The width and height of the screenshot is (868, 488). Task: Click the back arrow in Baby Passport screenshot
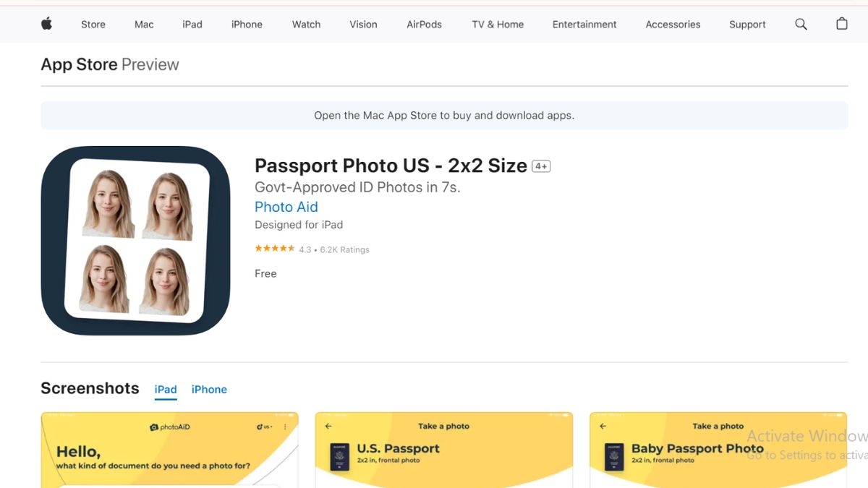[x=603, y=427]
